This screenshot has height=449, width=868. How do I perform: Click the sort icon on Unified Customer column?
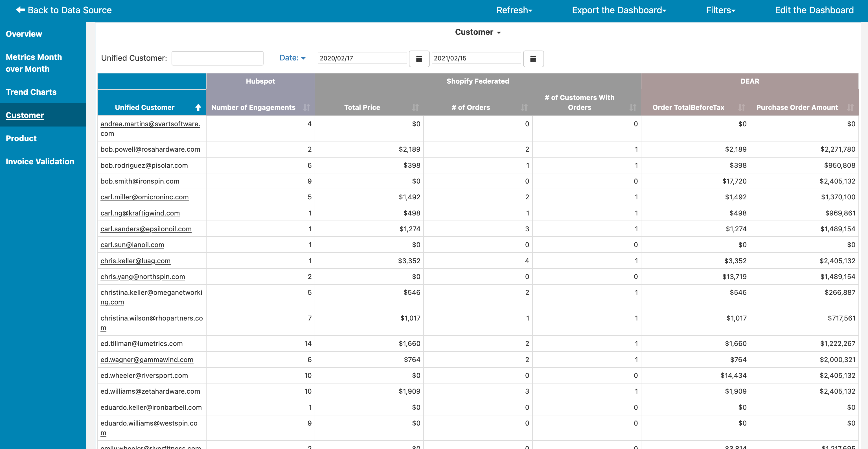[199, 107]
